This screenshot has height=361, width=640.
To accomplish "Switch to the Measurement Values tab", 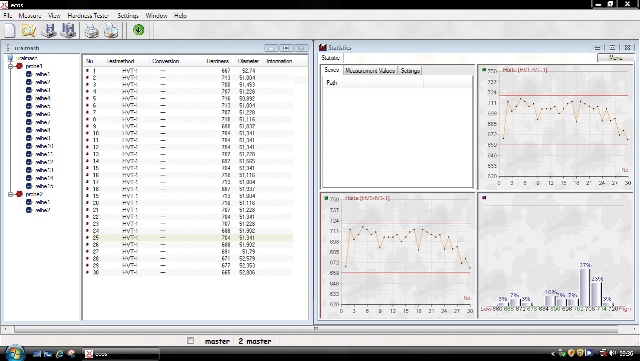I will [370, 71].
